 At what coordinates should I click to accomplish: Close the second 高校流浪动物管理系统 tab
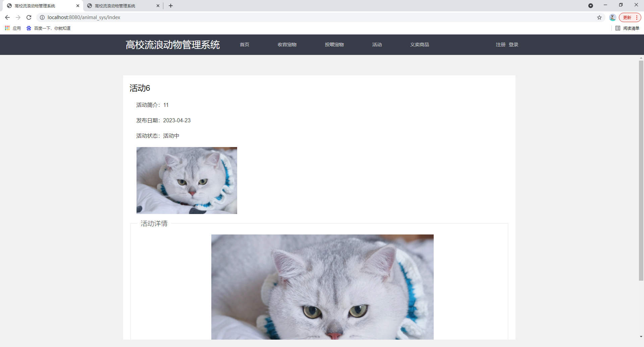click(x=158, y=6)
